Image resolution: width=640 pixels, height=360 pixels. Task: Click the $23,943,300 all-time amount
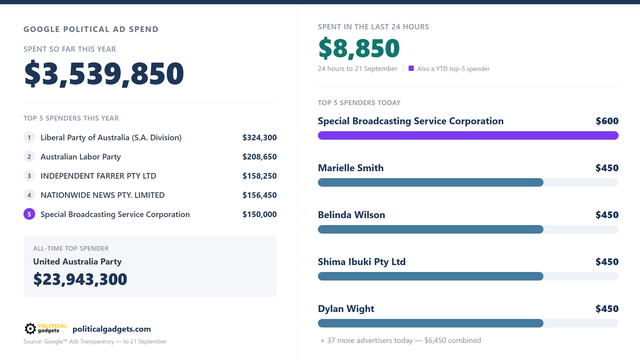[x=80, y=280]
